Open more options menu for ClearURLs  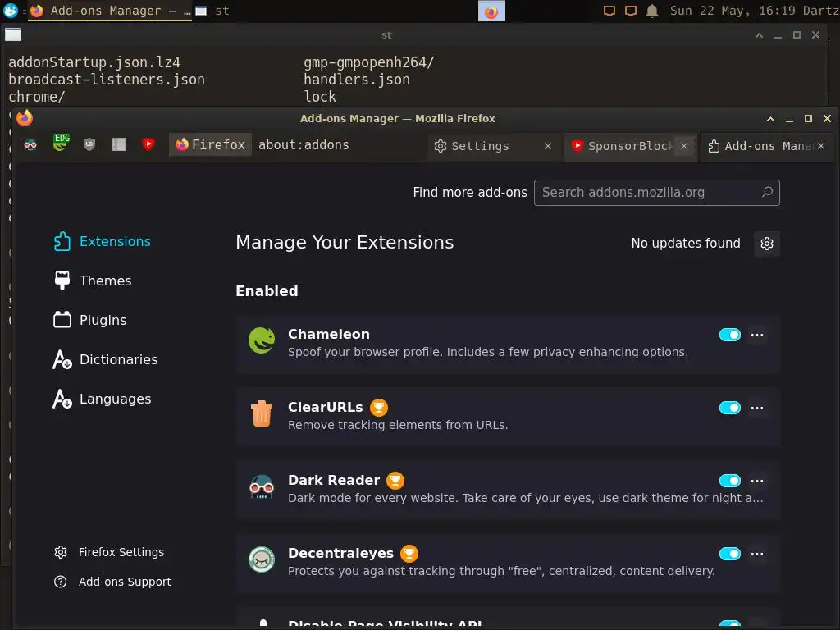[x=757, y=408]
